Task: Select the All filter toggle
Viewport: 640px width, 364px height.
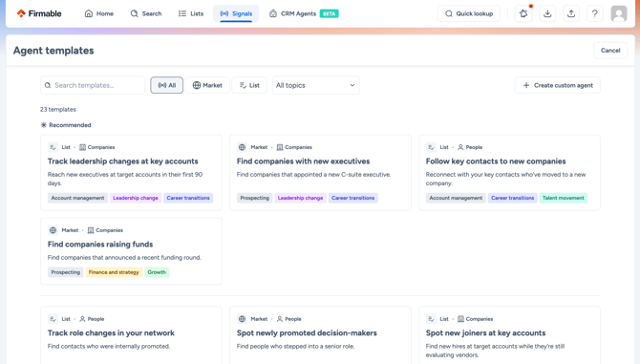Action: point(166,85)
